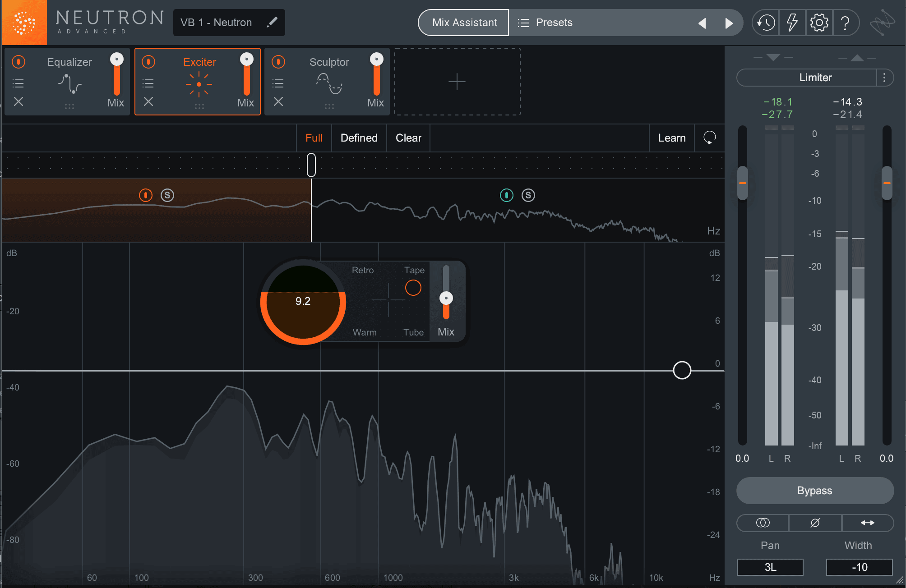Click the reset loop icon next to Learn
The width and height of the screenshot is (906, 588).
pos(710,138)
